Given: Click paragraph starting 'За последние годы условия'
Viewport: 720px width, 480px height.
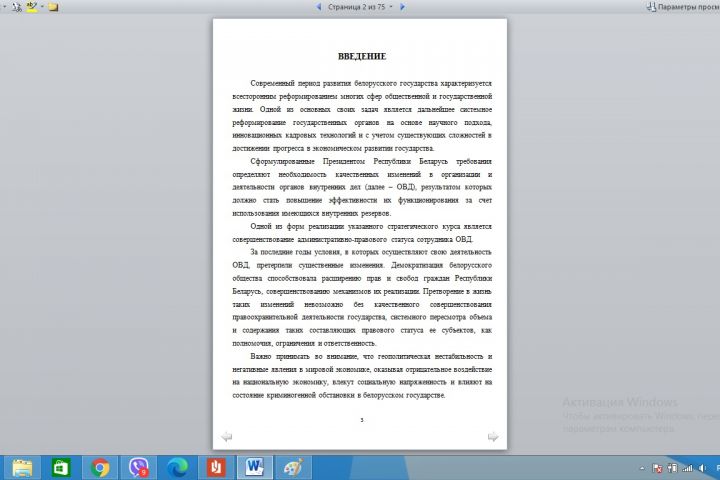Looking at the screenshot, I should pyautogui.click(x=362, y=297).
